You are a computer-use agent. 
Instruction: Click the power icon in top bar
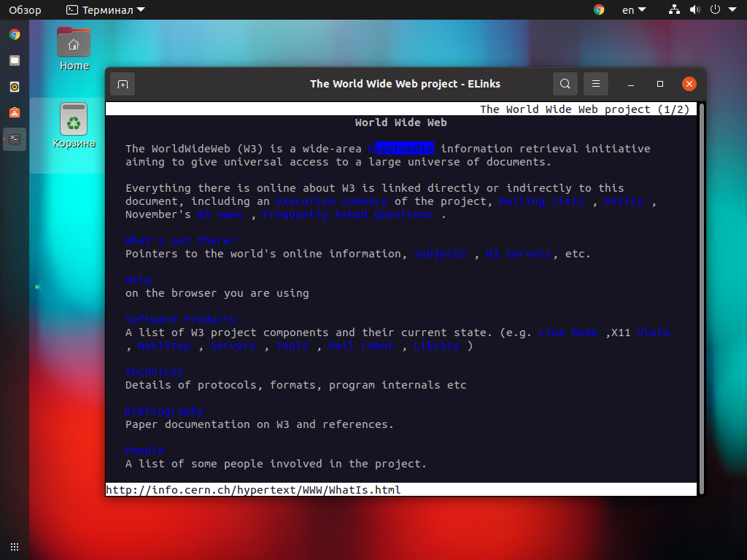coord(715,9)
